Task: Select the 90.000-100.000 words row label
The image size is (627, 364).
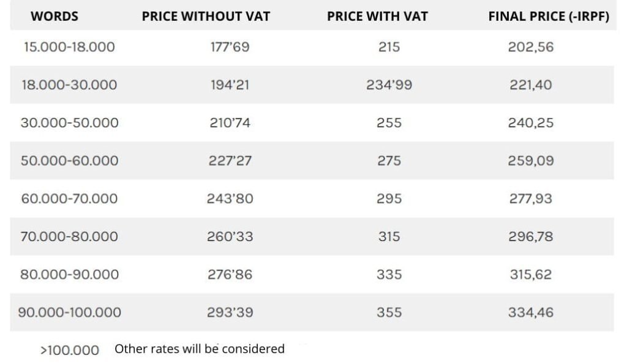Action: 69,313
